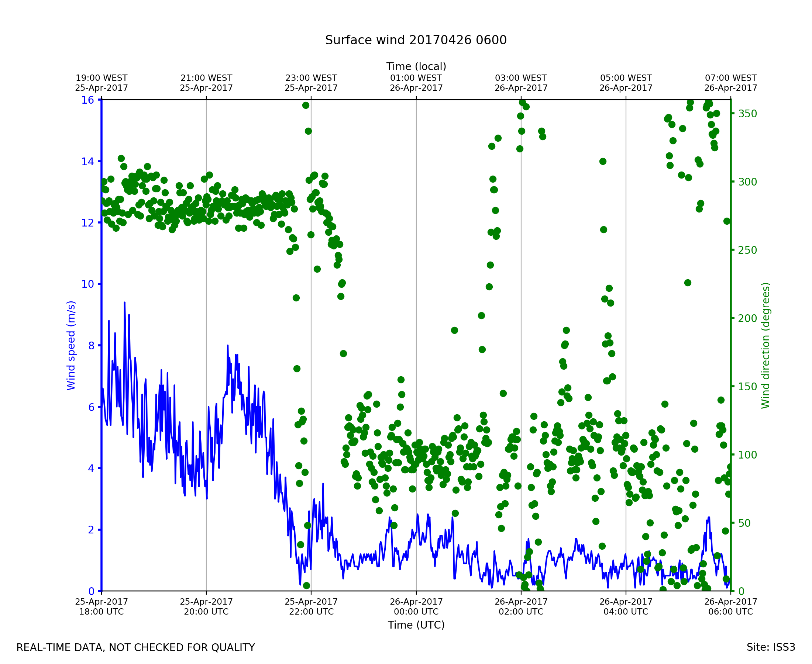Click the '07:00 WEST' top tick label
The image size is (812, 664).
coord(730,78)
